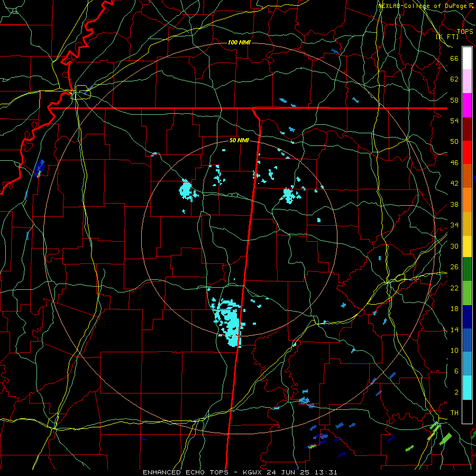This screenshot has height=476, width=476.
Task: Select the 14 scale label
Action: click(x=454, y=329)
